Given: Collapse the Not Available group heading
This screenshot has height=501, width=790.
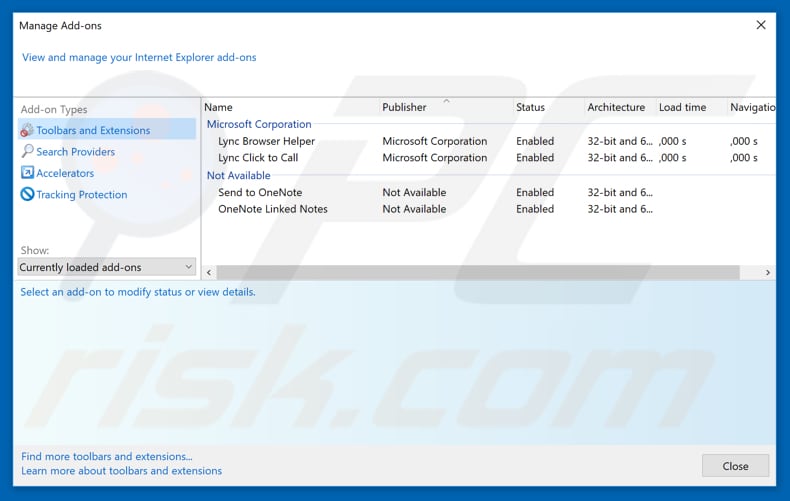Looking at the screenshot, I should (x=238, y=175).
